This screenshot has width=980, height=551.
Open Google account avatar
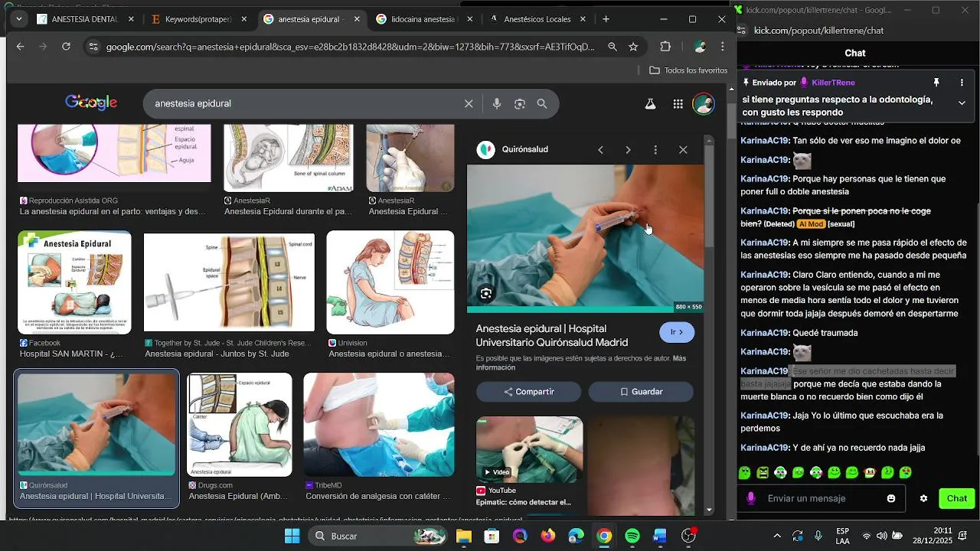tap(704, 104)
